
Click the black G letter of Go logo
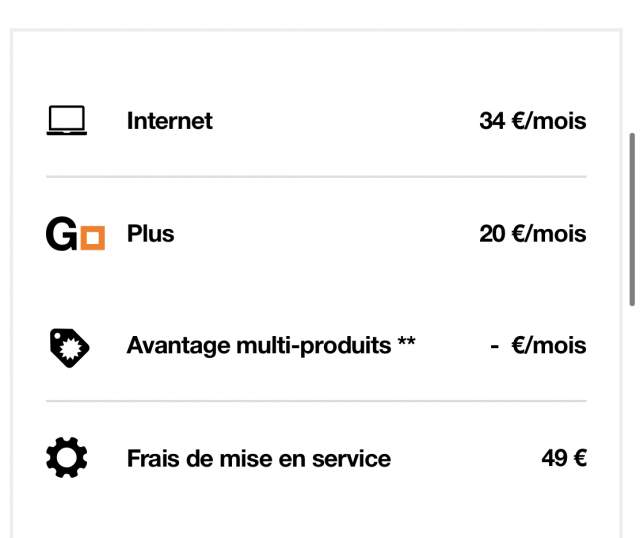(60, 234)
